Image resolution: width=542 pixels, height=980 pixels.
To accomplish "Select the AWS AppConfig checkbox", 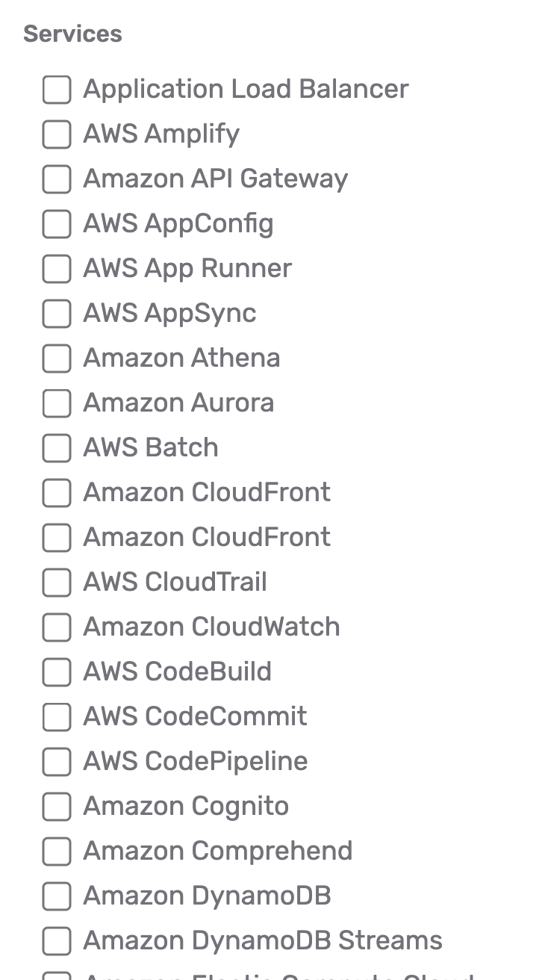I will point(56,224).
